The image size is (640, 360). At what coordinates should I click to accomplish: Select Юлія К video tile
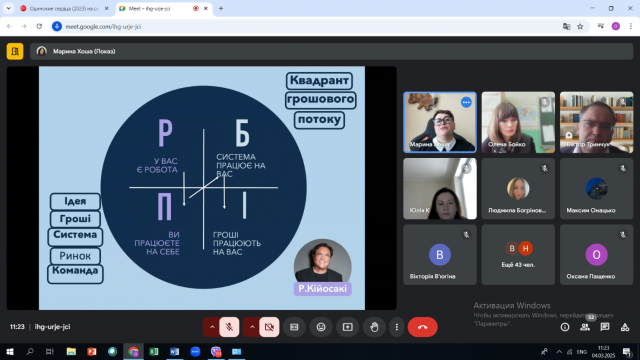click(x=440, y=189)
